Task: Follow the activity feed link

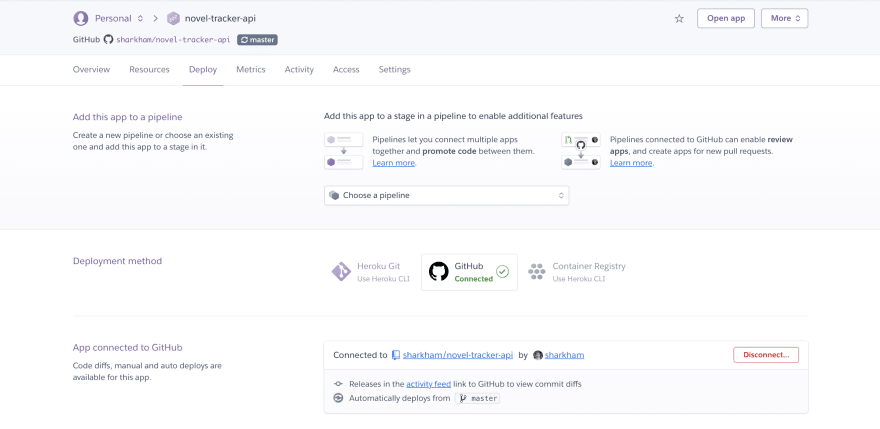Action: pos(429,384)
